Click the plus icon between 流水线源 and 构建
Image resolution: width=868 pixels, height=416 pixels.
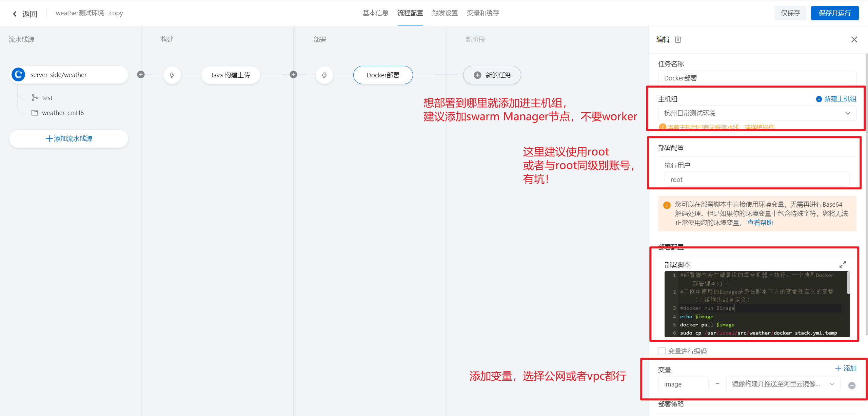coord(141,75)
